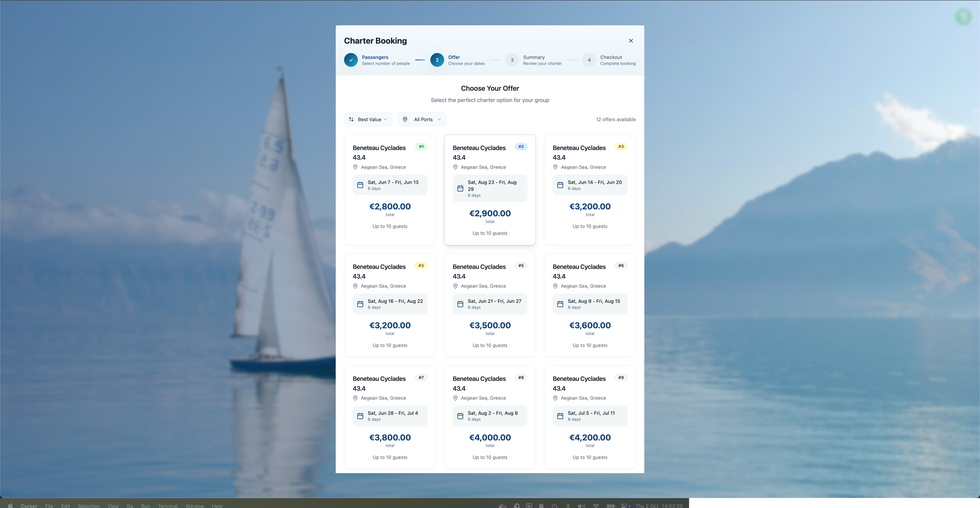Click the Notion icon in the menu bar

(x=529, y=506)
